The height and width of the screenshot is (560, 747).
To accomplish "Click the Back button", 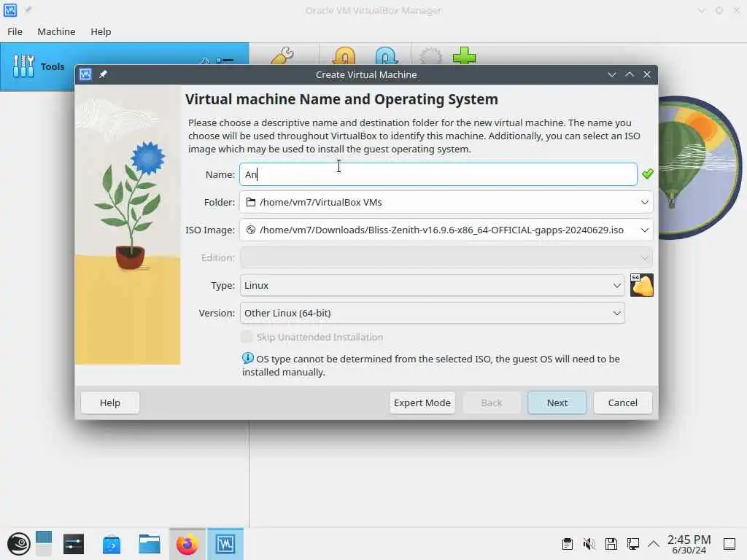I will (x=491, y=402).
